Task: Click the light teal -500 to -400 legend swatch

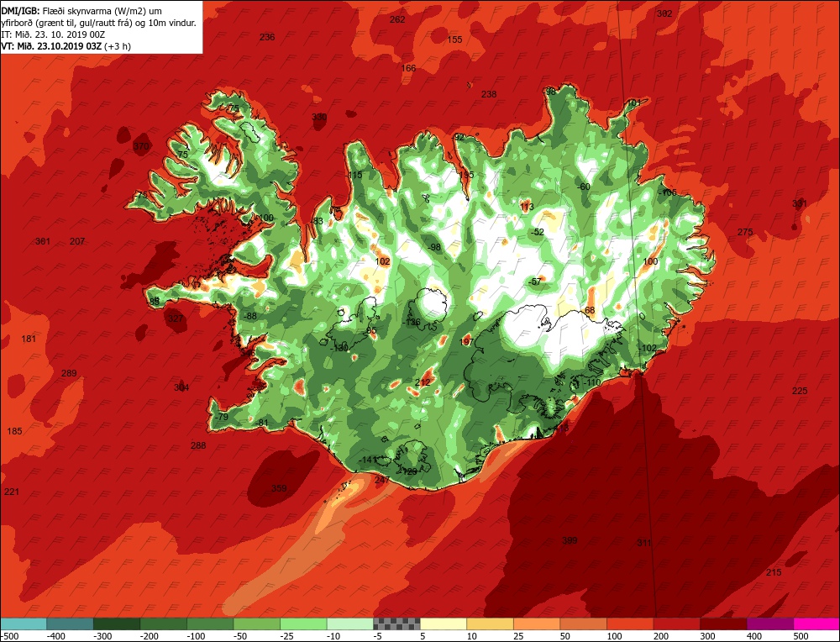Action: click(x=24, y=624)
